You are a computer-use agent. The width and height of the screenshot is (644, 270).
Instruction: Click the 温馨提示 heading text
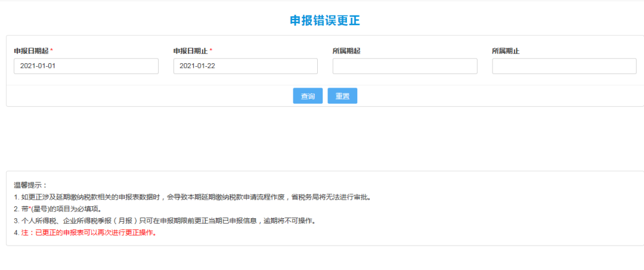(31, 185)
